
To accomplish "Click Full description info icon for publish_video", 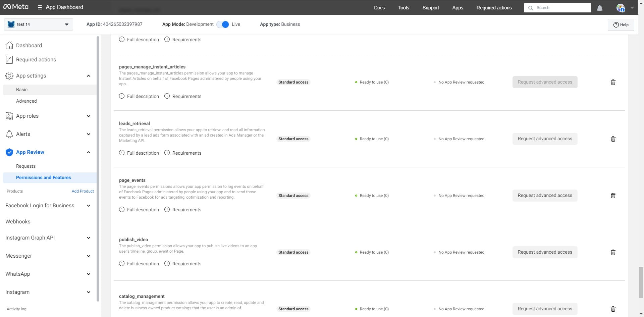I will point(122,263).
